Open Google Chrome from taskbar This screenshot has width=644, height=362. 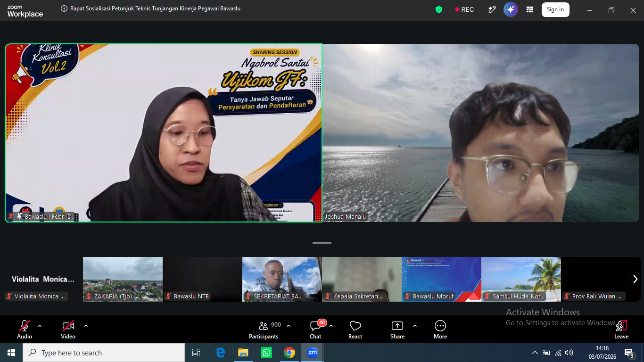tap(289, 353)
